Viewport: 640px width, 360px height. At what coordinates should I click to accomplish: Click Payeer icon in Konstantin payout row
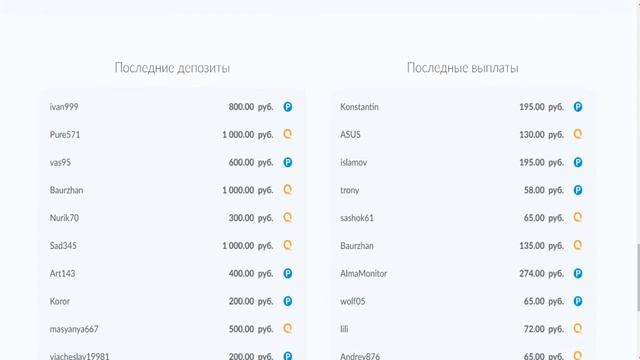(x=578, y=107)
